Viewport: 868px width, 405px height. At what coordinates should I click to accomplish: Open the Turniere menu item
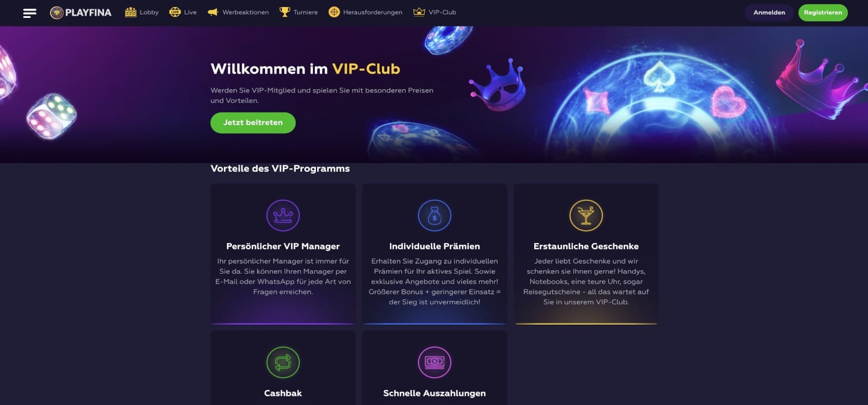pos(299,12)
